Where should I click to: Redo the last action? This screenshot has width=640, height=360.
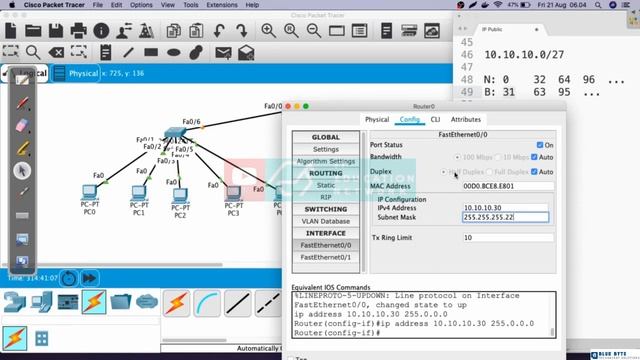tap(242, 31)
